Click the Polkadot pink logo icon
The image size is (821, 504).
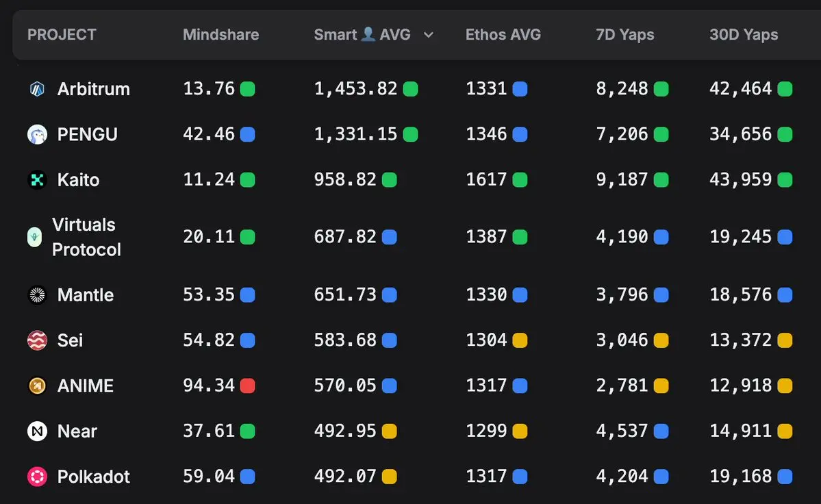point(37,477)
